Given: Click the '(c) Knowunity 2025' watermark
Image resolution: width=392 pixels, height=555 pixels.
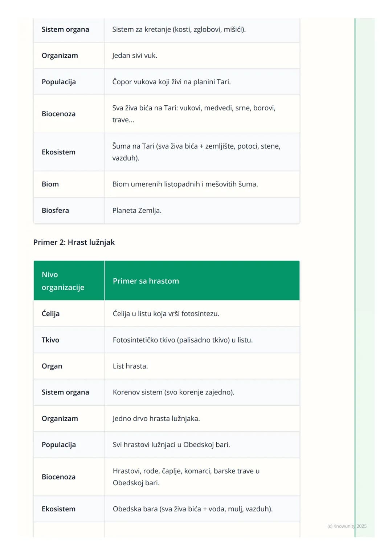Looking at the screenshot, I should [347, 526].
